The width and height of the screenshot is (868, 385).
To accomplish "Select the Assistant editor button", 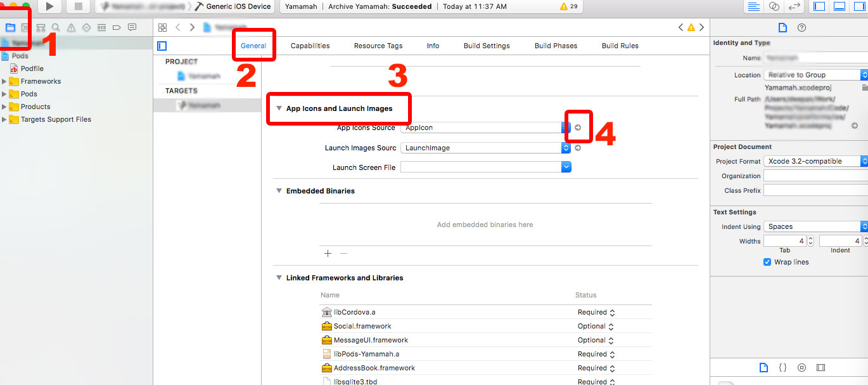I will (774, 6).
